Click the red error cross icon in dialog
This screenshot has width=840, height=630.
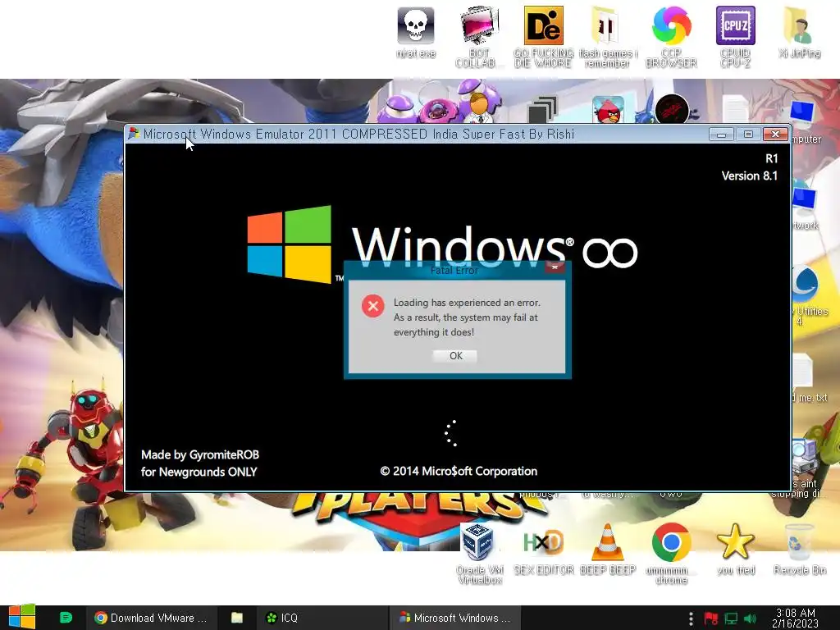tap(373, 306)
